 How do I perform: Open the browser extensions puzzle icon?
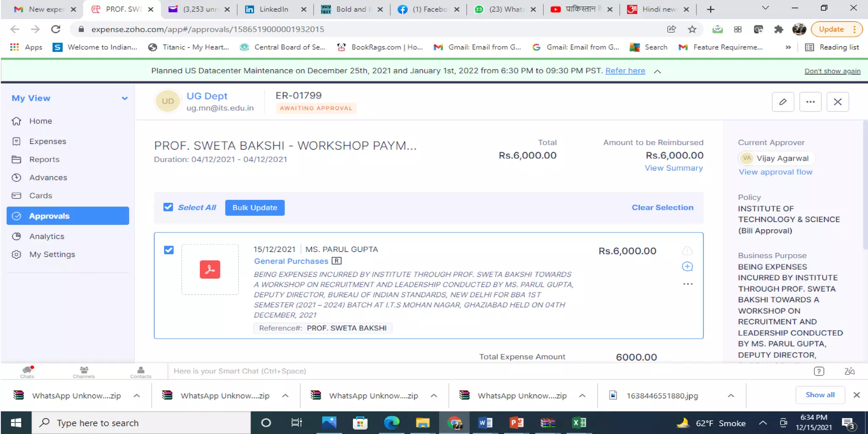click(x=778, y=29)
